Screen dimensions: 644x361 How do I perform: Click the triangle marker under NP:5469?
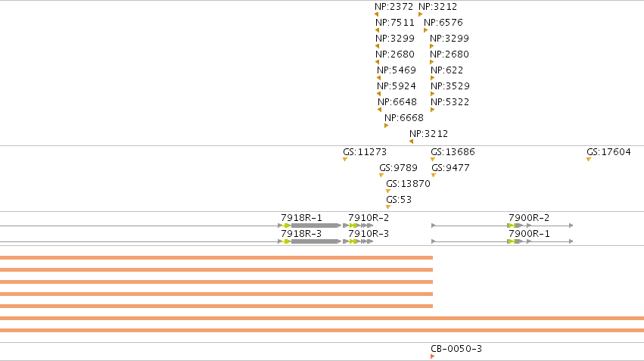click(x=379, y=78)
